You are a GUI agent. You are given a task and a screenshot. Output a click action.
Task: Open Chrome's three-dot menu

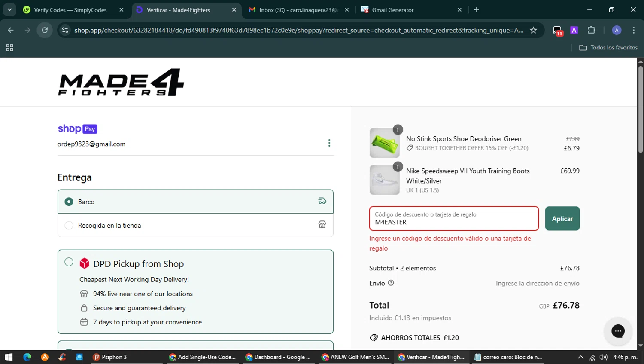pos(634,30)
